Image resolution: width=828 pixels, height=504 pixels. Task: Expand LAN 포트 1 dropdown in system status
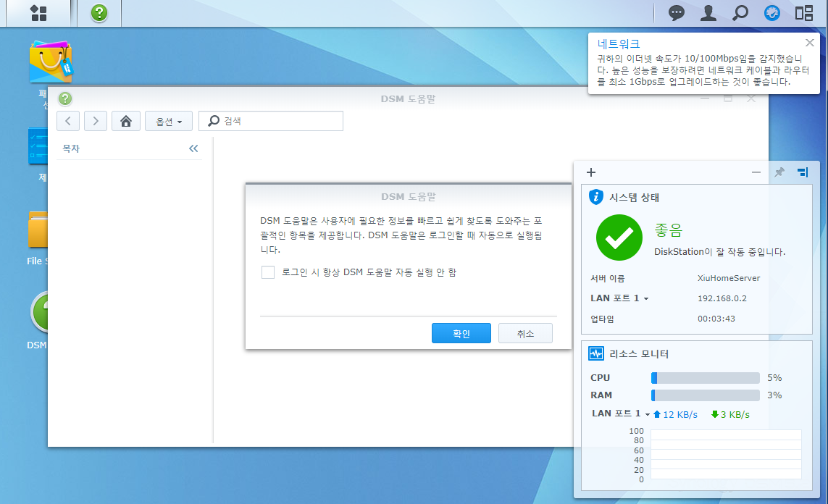[619, 298]
